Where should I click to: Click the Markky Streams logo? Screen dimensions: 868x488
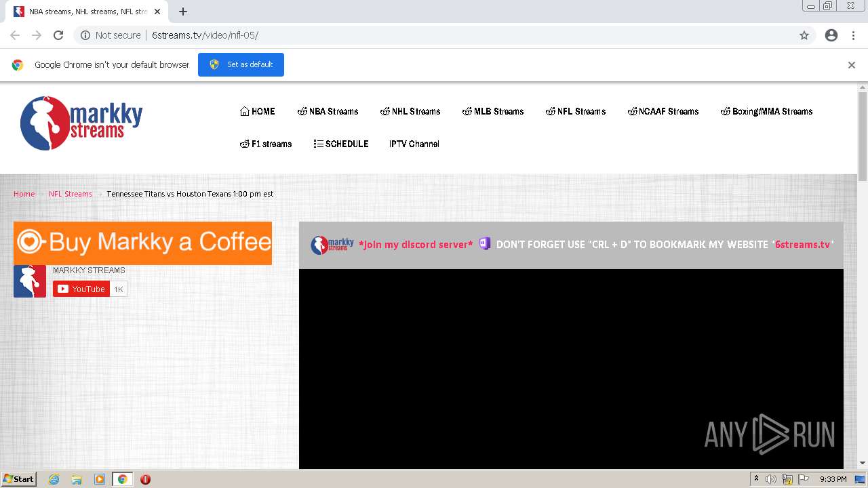point(81,123)
